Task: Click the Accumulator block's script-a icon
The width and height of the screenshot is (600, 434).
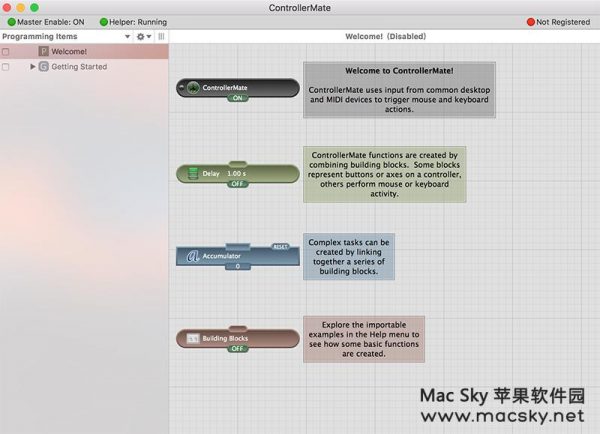Action: (x=193, y=256)
